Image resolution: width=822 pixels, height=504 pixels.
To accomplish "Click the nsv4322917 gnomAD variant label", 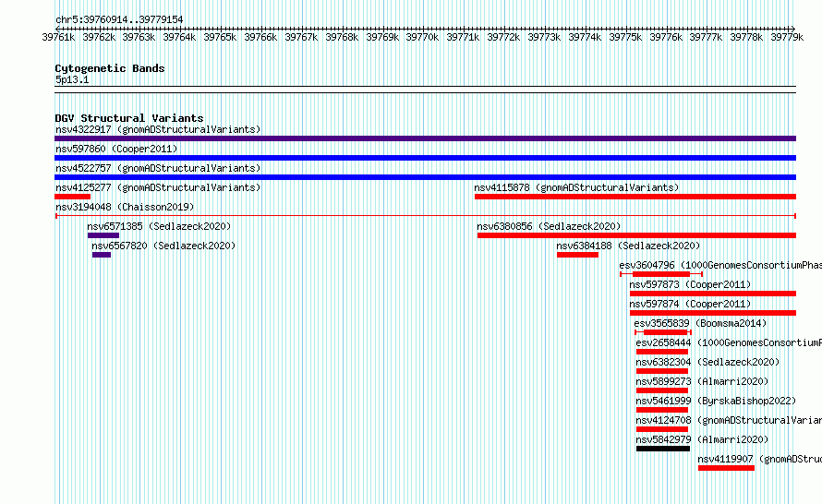I will pos(158,129).
